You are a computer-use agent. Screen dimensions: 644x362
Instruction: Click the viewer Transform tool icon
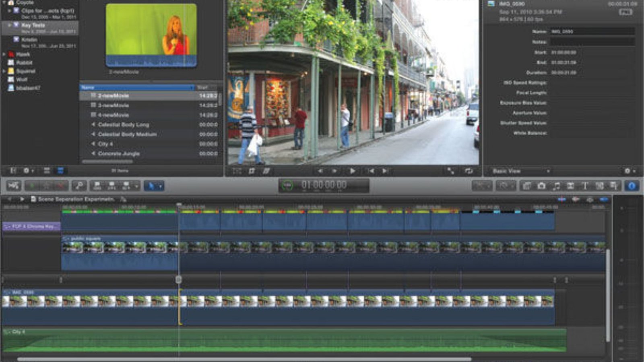(237, 171)
